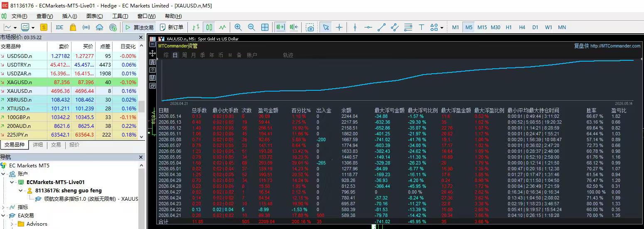Open the chart templates dropdown arrow
The height and width of the screenshot is (229, 644).
[x=34, y=27]
